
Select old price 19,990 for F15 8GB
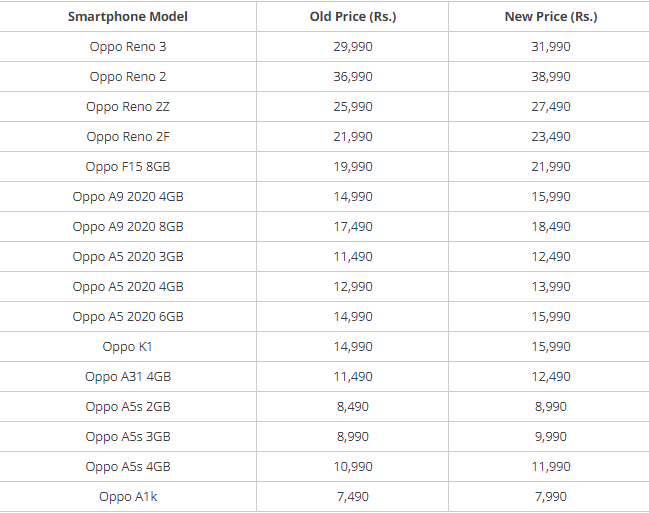pos(353,167)
